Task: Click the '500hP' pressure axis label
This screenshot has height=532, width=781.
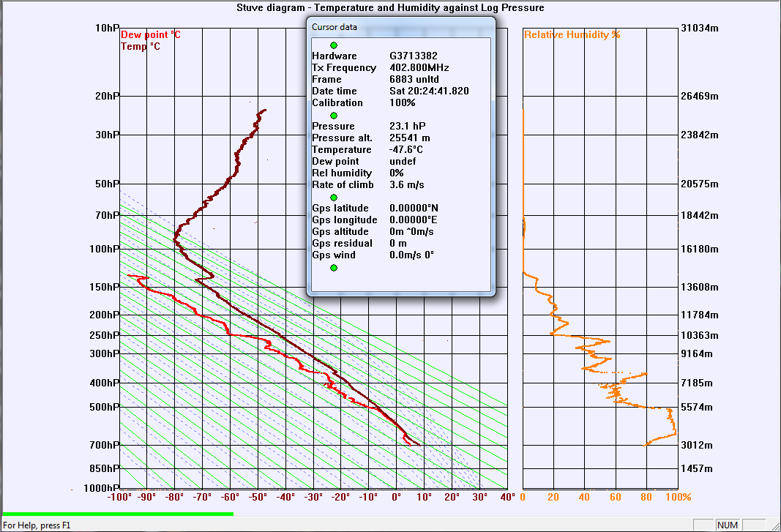Action: coord(105,407)
